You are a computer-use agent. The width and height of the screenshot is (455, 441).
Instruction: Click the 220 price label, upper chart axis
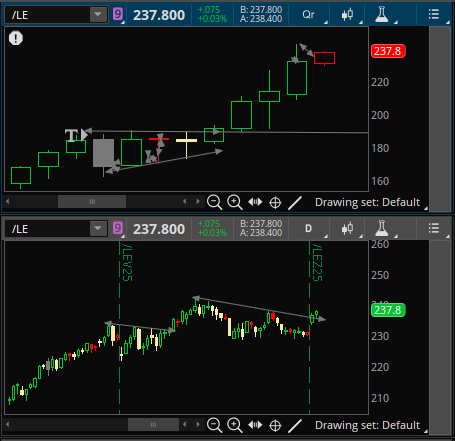[x=380, y=82]
